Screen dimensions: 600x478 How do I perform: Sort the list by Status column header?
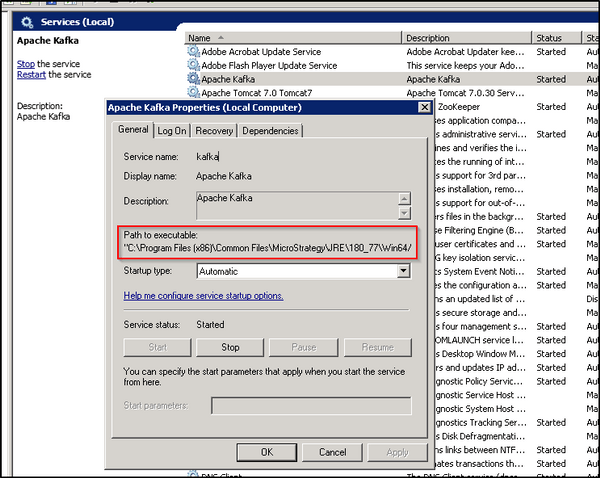point(549,37)
